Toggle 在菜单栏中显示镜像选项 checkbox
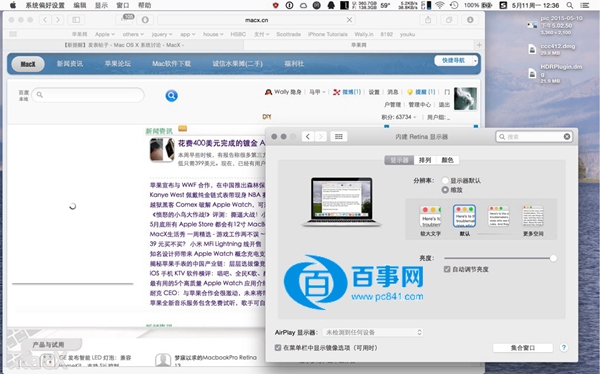Viewport: 600px width, 374px height. pos(278,348)
